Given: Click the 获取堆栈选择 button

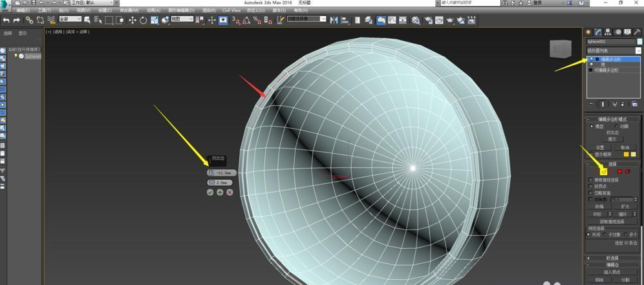Looking at the screenshot, I should point(612,221).
